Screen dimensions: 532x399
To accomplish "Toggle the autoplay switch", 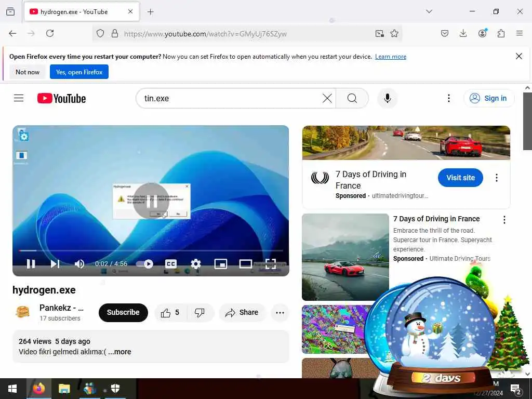I will [144, 263].
